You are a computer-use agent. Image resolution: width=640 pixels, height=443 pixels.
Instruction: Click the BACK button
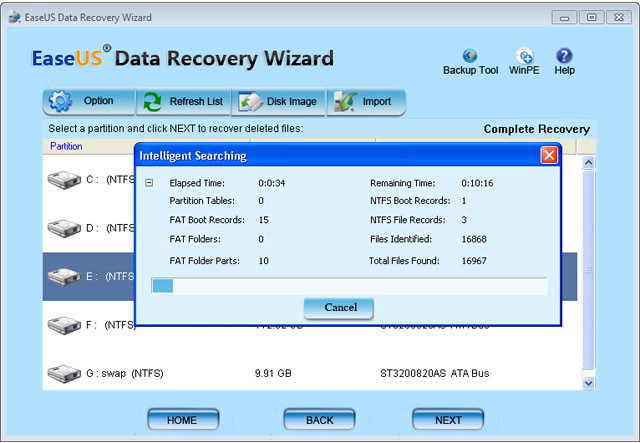coord(319,420)
